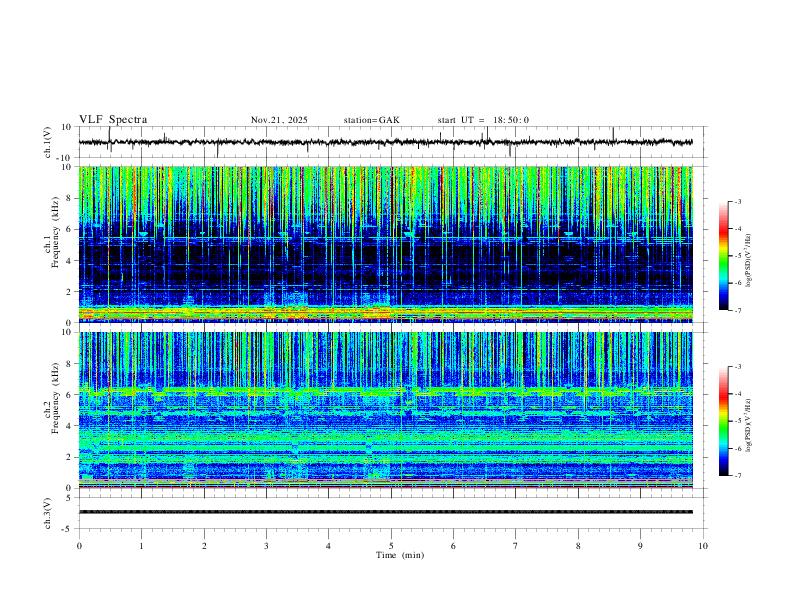The height and width of the screenshot is (612, 792).
Task: Select the date text "Nov.21, 2025"
Action: (279, 120)
